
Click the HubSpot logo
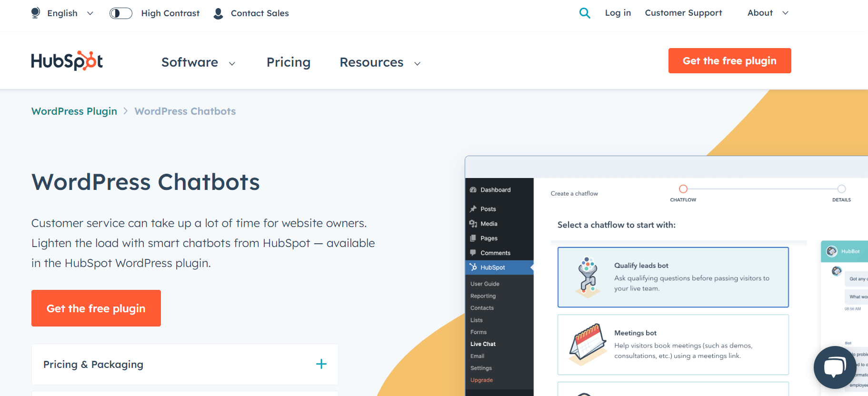[x=67, y=61]
